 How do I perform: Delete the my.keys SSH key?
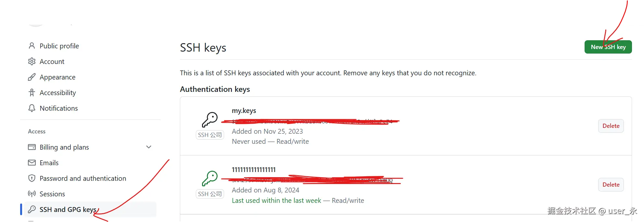click(611, 126)
